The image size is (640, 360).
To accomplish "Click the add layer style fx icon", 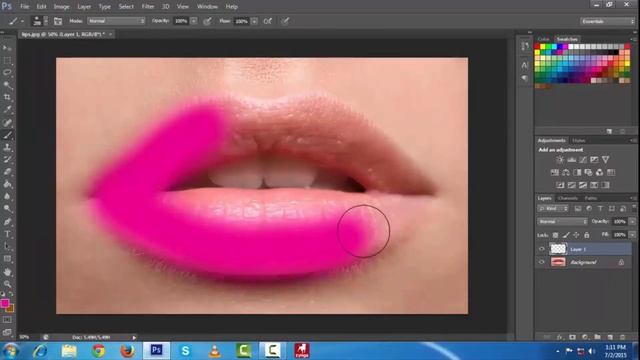I will (560, 337).
